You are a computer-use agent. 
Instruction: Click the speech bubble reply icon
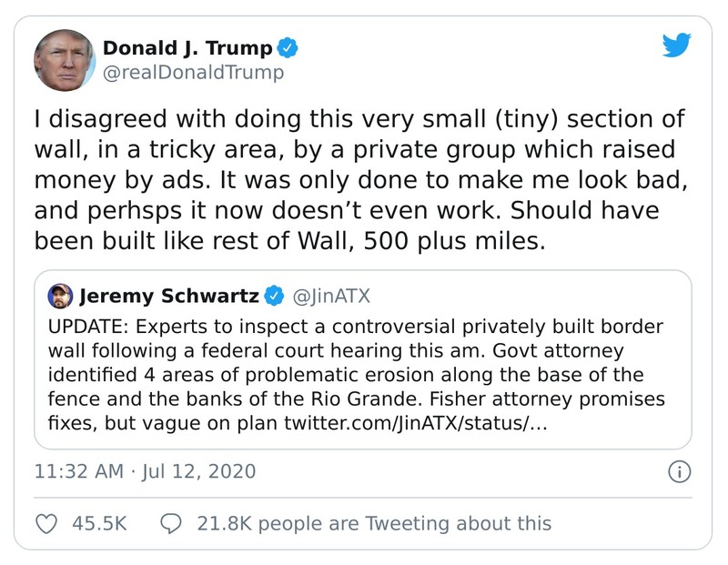tap(169, 522)
